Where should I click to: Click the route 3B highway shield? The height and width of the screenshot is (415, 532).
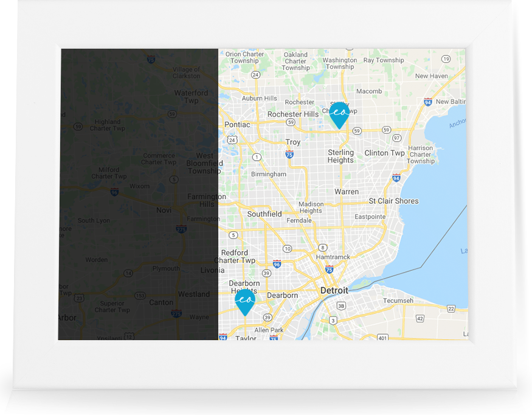pos(341,306)
